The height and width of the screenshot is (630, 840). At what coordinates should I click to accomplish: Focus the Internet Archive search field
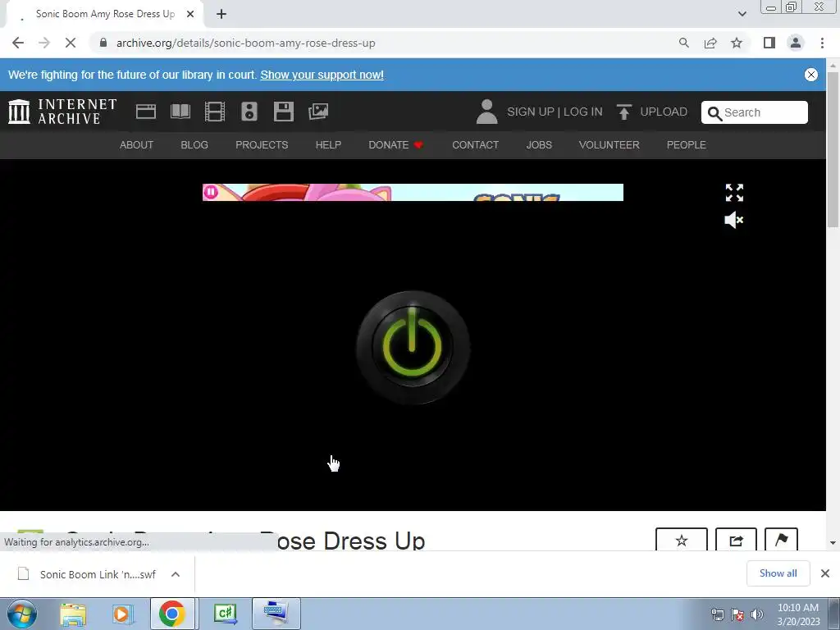pos(755,112)
